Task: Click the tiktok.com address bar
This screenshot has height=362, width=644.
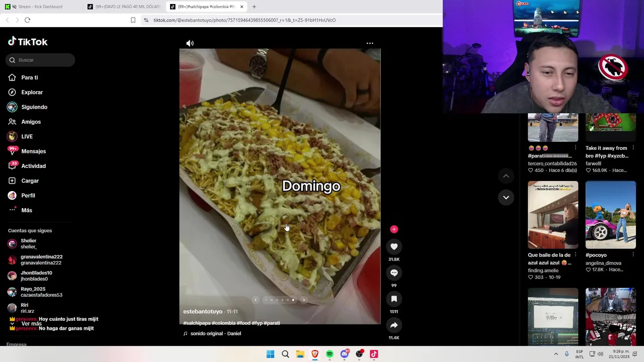Action: click(x=245, y=20)
